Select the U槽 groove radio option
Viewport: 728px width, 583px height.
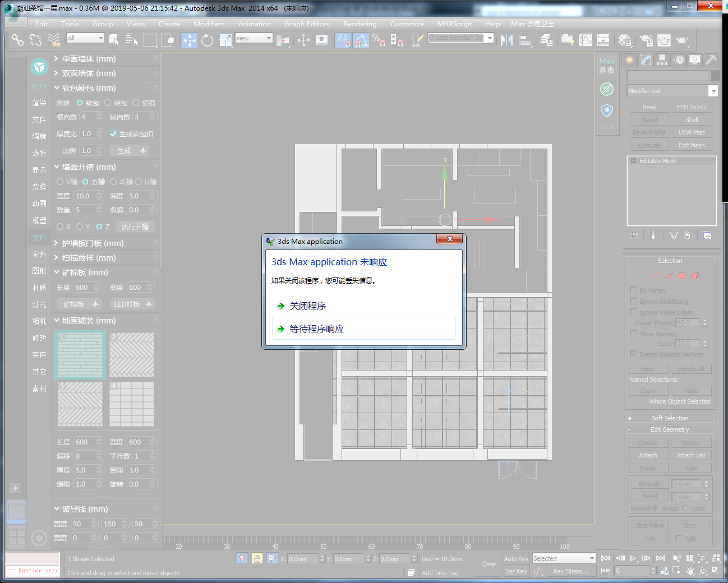(139, 182)
